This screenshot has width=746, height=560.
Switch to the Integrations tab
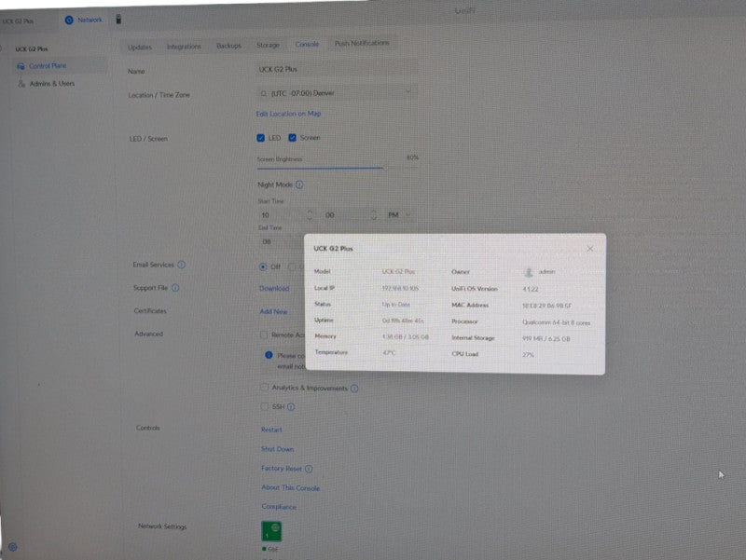click(x=184, y=47)
